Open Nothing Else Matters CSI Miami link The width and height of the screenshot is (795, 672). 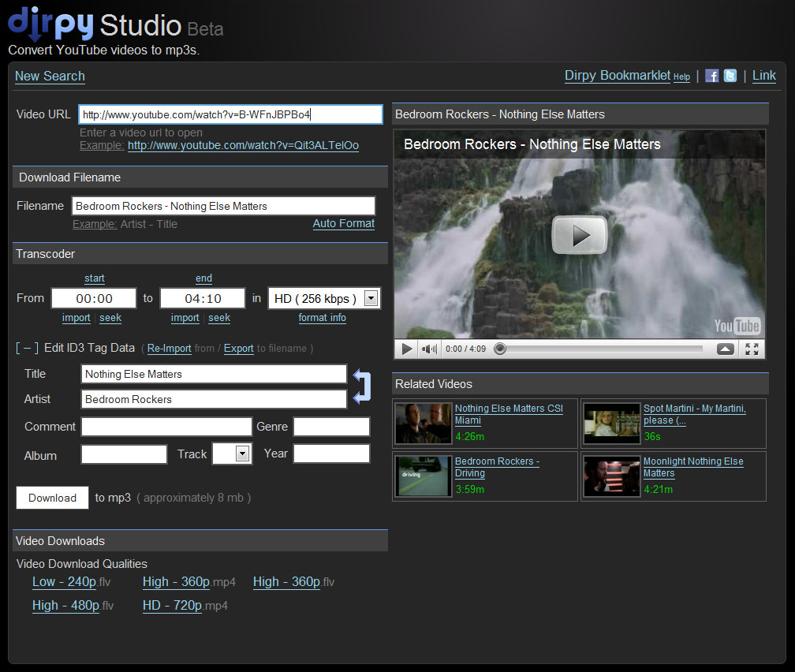509,414
